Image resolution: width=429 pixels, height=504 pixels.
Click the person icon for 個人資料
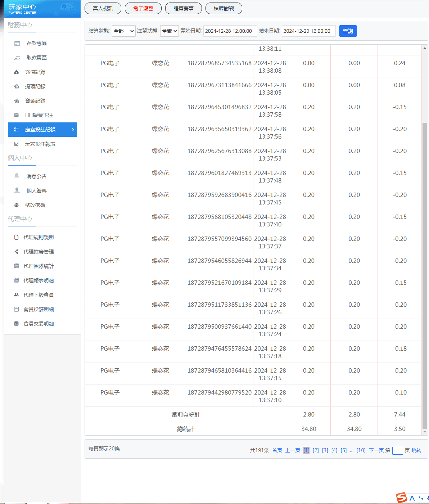click(17, 190)
